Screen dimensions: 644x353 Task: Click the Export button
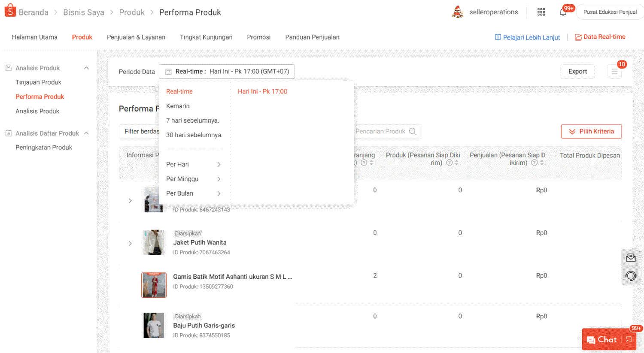pos(577,72)
